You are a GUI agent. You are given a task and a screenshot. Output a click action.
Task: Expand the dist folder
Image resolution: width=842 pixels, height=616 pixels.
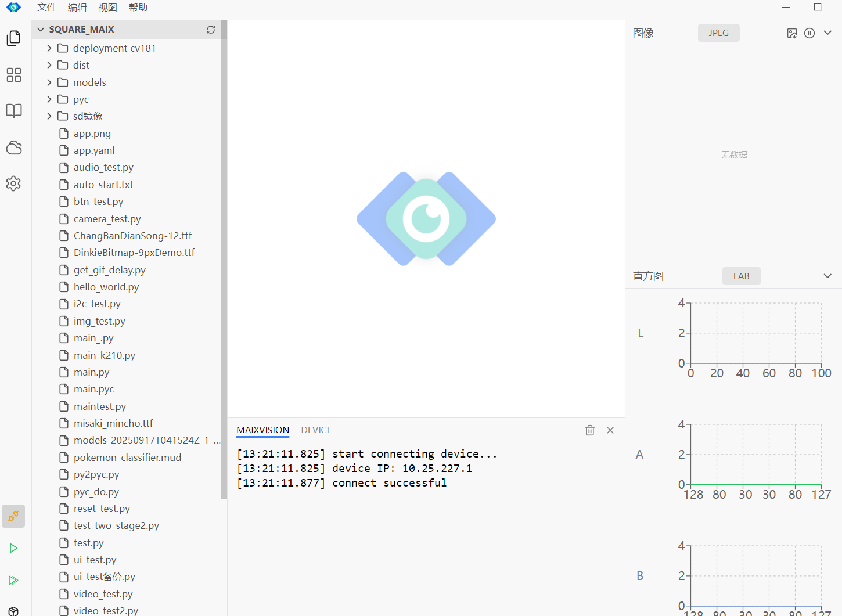click(49, 65)
